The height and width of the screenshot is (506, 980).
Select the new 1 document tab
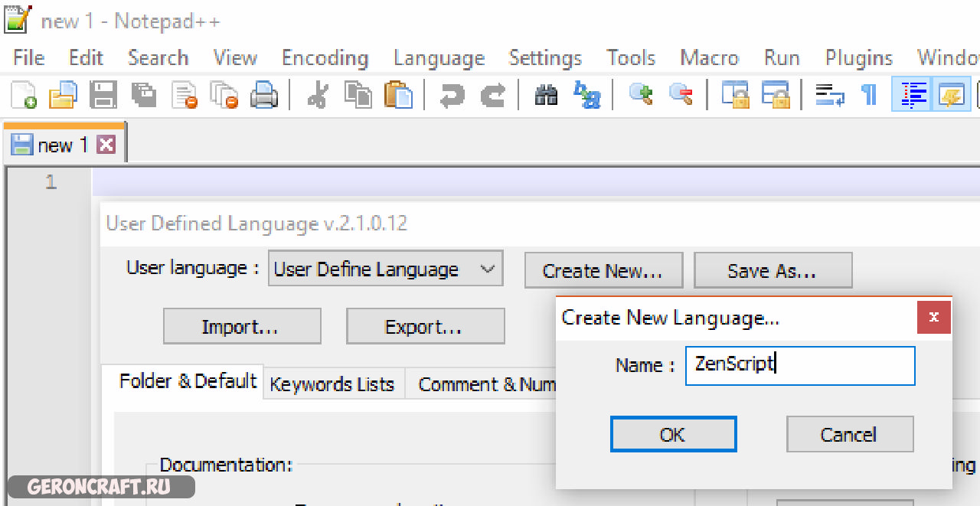tap(64, 145)
